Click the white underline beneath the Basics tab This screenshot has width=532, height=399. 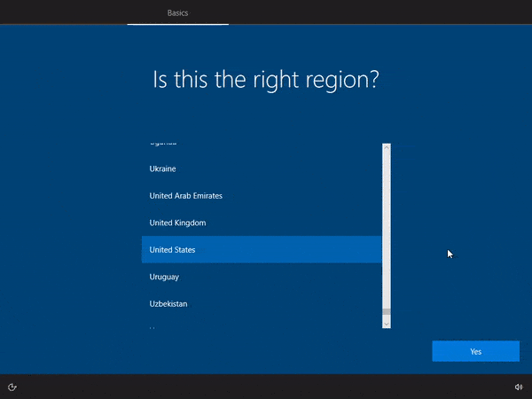[177, 24]
